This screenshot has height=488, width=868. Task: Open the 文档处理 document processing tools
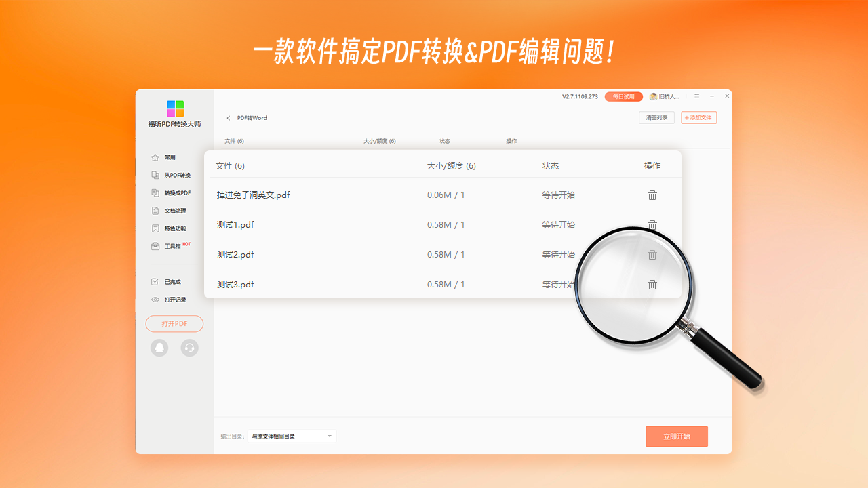pos(176,210)
